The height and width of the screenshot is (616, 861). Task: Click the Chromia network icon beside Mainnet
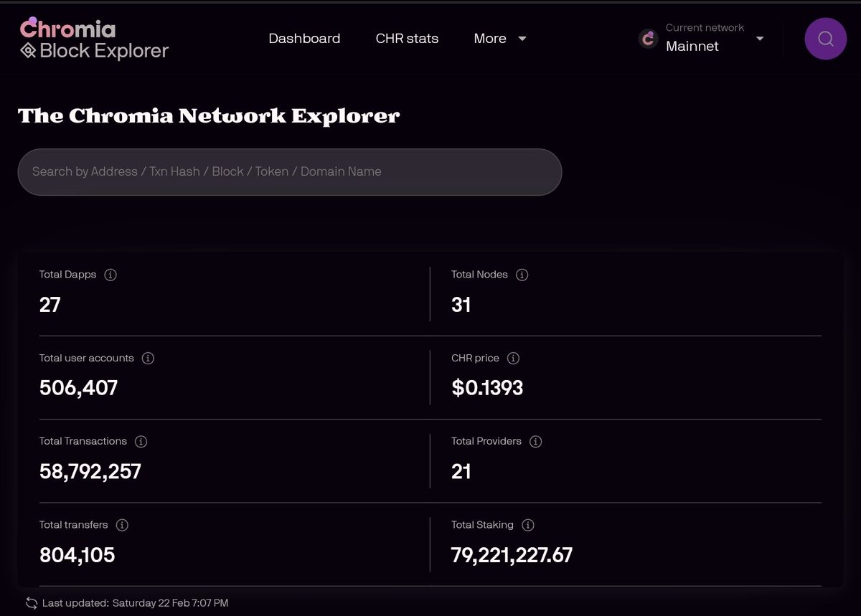click(x=647, y=39)
